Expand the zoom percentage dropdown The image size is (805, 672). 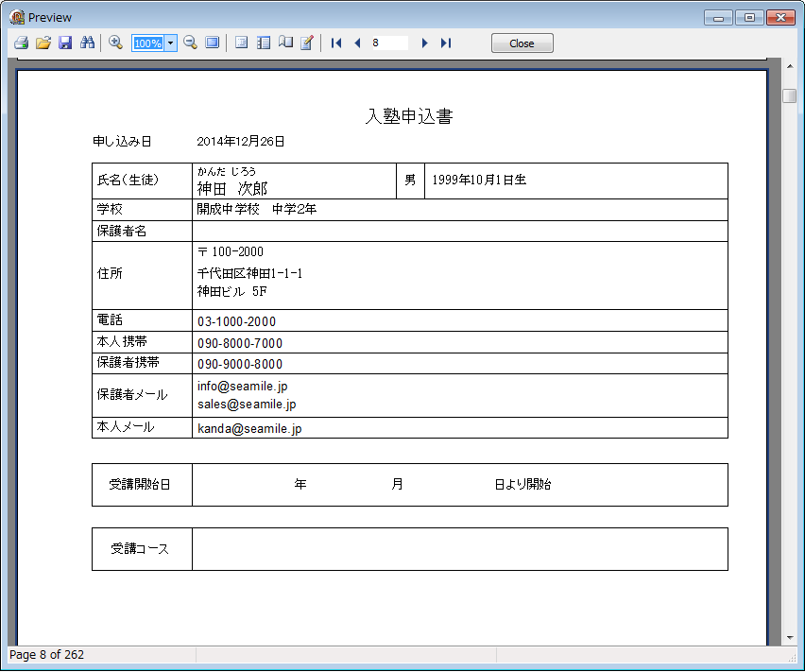tap(170, 43)
